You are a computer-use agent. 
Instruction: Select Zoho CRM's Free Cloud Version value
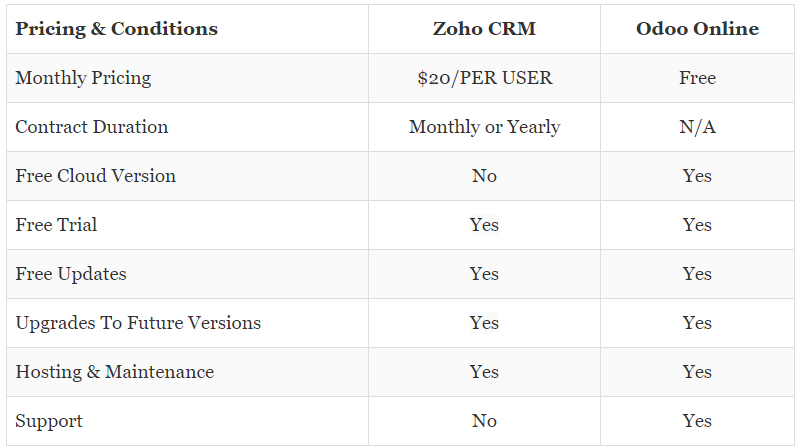click(x=484, y=176)
